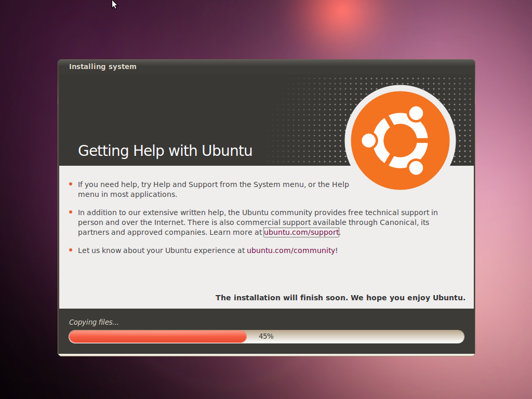Image resolution: width=532 pixels, height=399 pixels.
Task: Click the word 'Canonical' in the support paragraph
Action: click(398, 222)
